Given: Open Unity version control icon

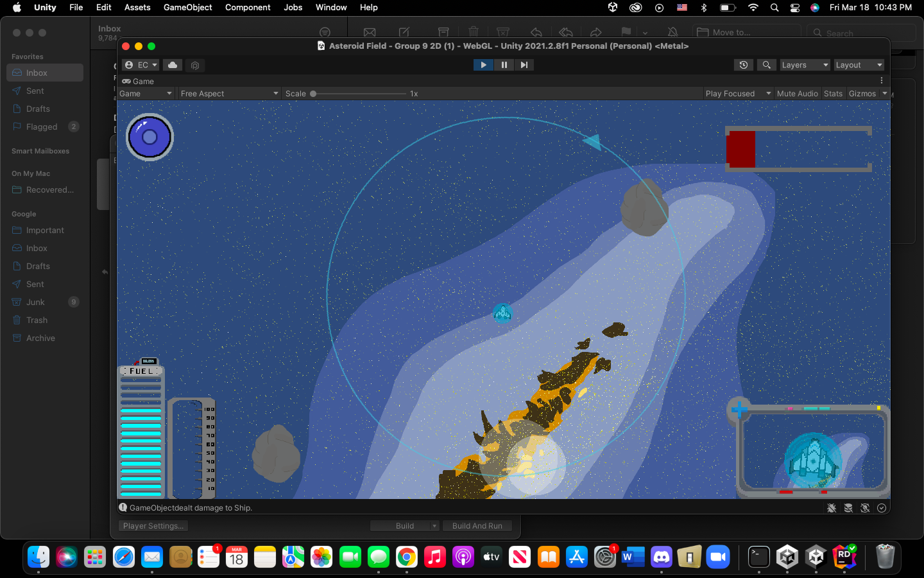Looking at the screenshot, I should [195, 65].
